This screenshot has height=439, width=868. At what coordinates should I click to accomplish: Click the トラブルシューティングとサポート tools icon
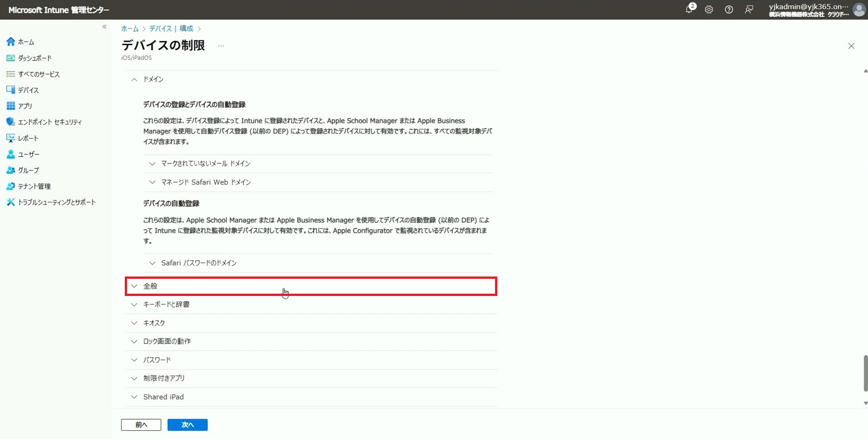click(x=10, y=202)
